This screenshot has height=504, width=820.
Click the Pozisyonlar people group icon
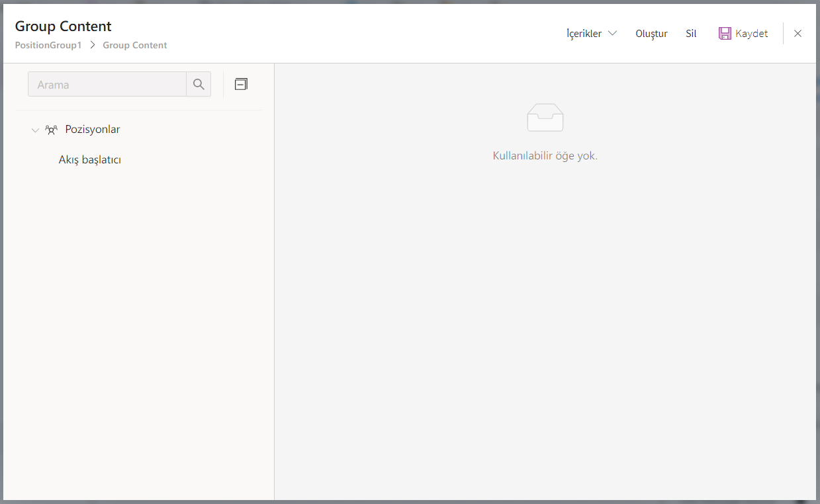[x=51, y=130]
